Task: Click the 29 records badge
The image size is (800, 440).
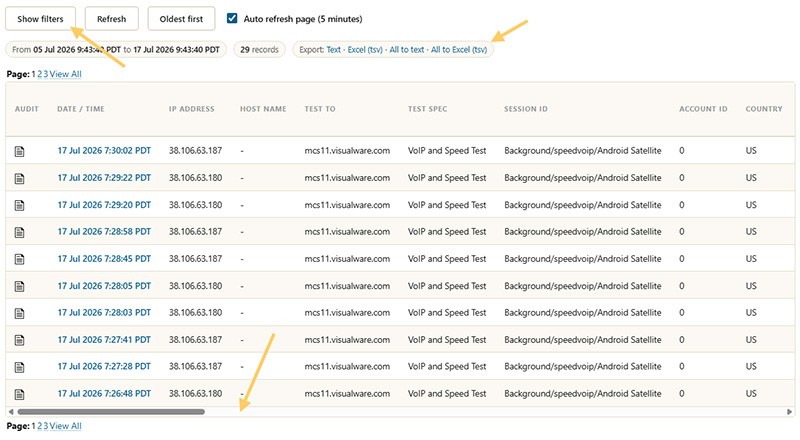Action: point(259,50)
